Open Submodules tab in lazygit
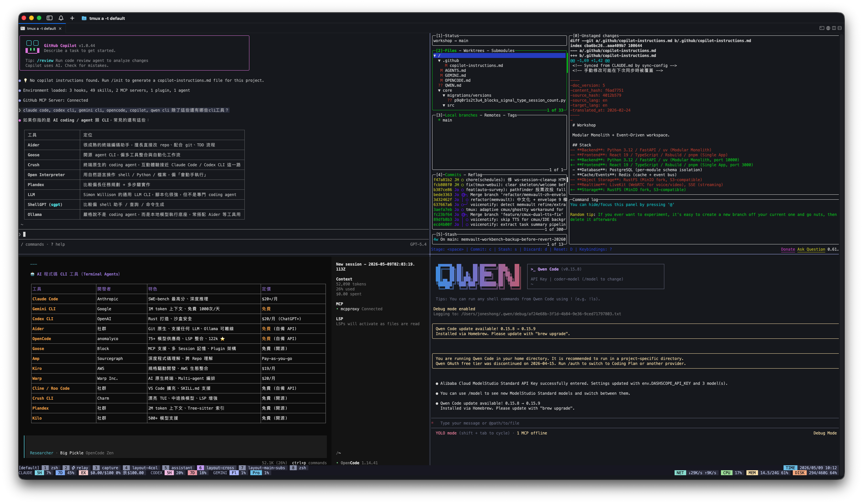 coord(502,51)
